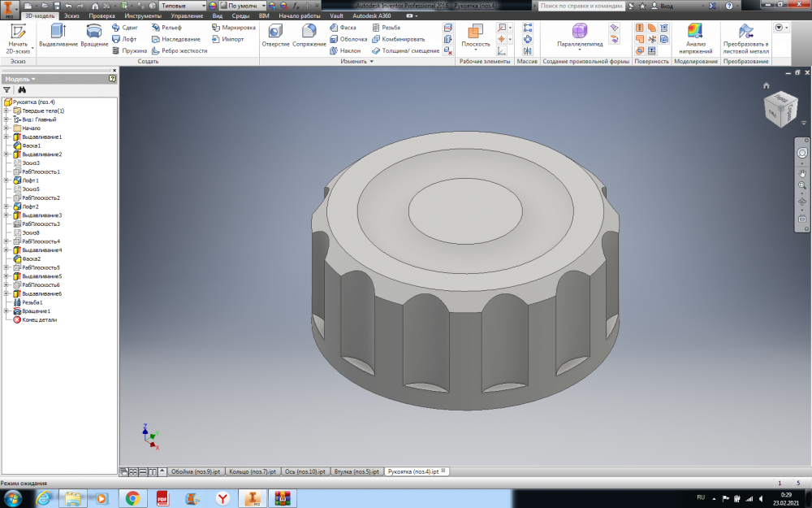Click Преобразовать в листовой металл button

coord(745,37)
